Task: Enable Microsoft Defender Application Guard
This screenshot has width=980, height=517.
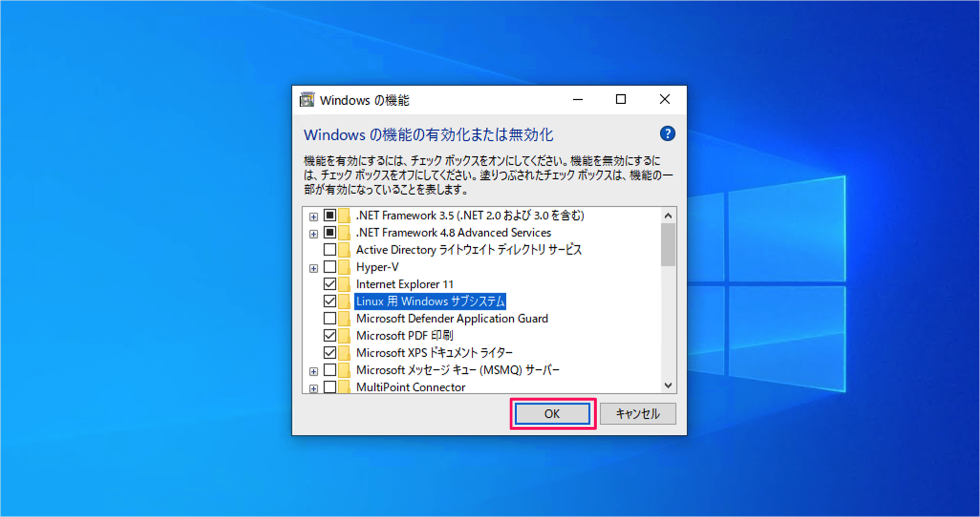Action: (330, 319)
